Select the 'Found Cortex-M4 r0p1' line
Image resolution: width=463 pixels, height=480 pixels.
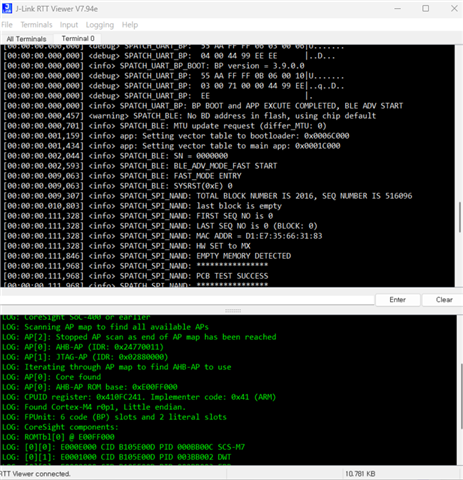(x=94, y=407)
